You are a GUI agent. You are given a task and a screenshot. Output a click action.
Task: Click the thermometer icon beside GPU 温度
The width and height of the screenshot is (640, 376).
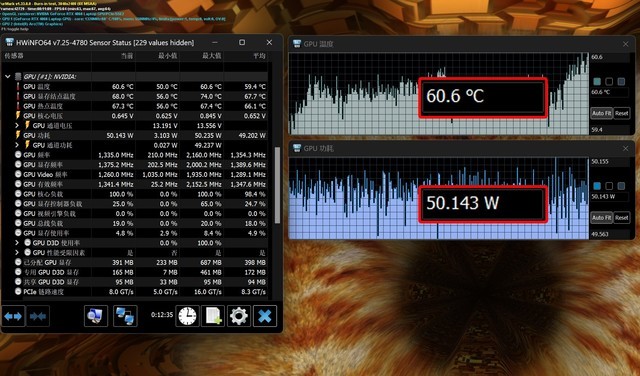coord(18,87)
